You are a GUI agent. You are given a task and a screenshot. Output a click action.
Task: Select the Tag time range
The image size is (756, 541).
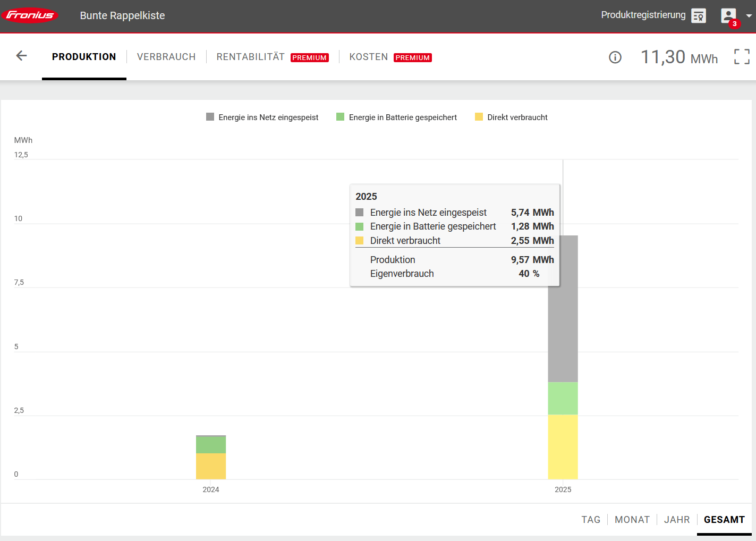[590, 520]
